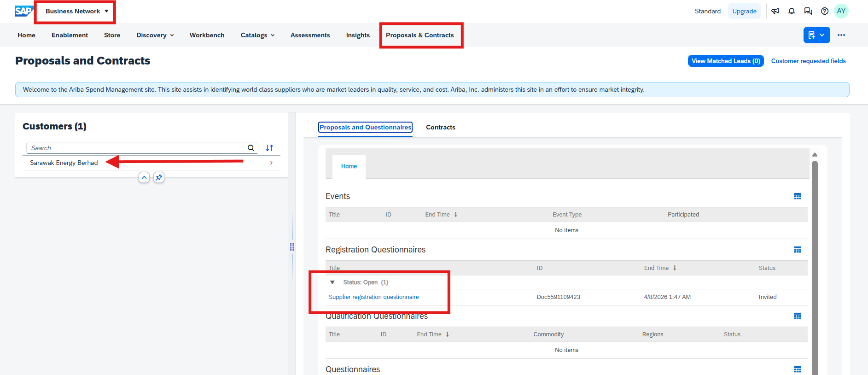Click the SAP logo
The width and height of the screenshot is (868, 375).
pos(24,11)
